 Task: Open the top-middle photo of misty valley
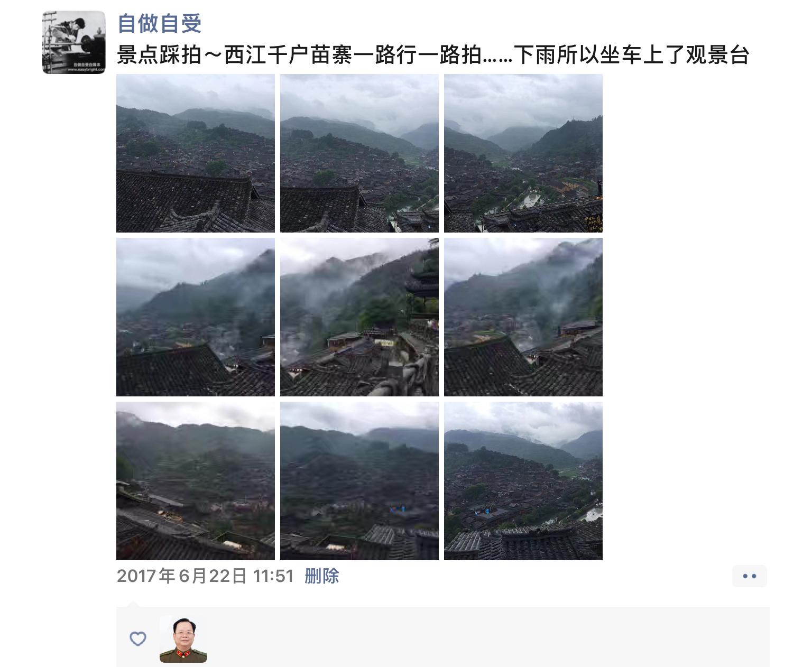(359, 153)
